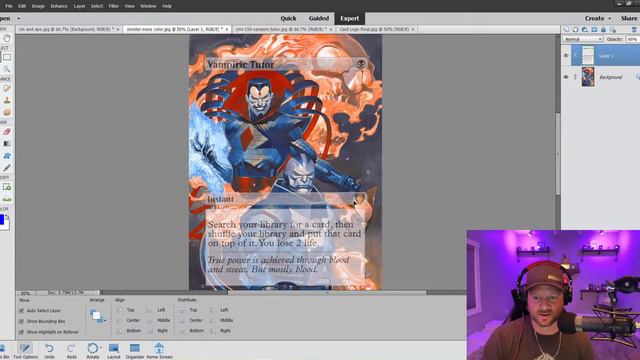Open the Layout options

pyautogui.click(x=114, y=351)
